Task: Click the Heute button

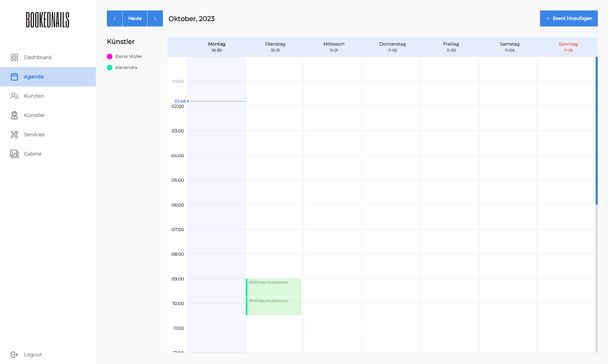Action: 135,18
